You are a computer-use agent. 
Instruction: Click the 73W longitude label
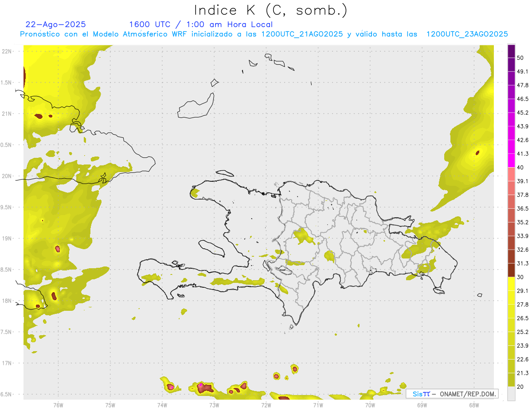(214, 405)
